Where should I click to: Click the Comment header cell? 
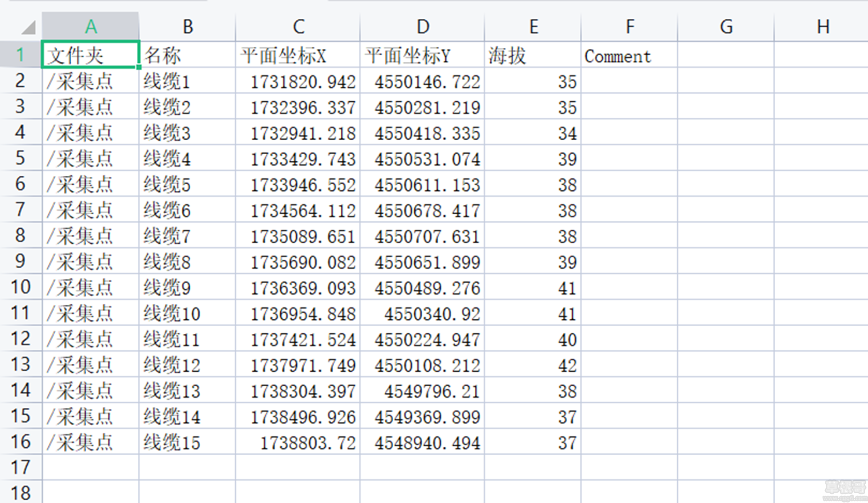(x=629, y=55)
